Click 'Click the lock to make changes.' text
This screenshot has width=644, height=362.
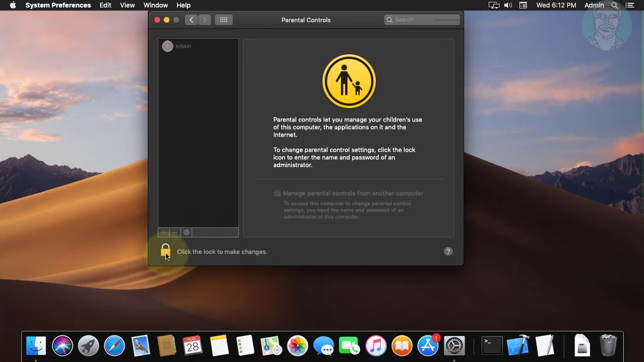point(222,252)
